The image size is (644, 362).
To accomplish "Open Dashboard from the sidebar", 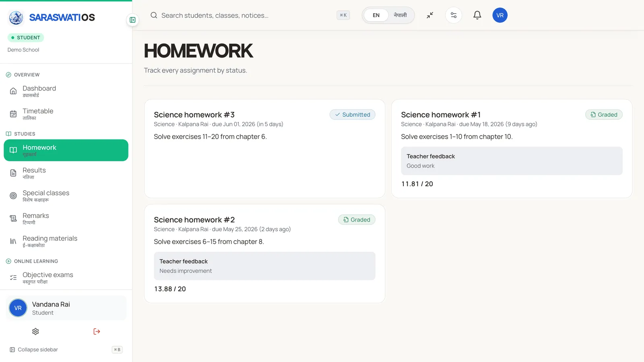I will tap(66, 91).
